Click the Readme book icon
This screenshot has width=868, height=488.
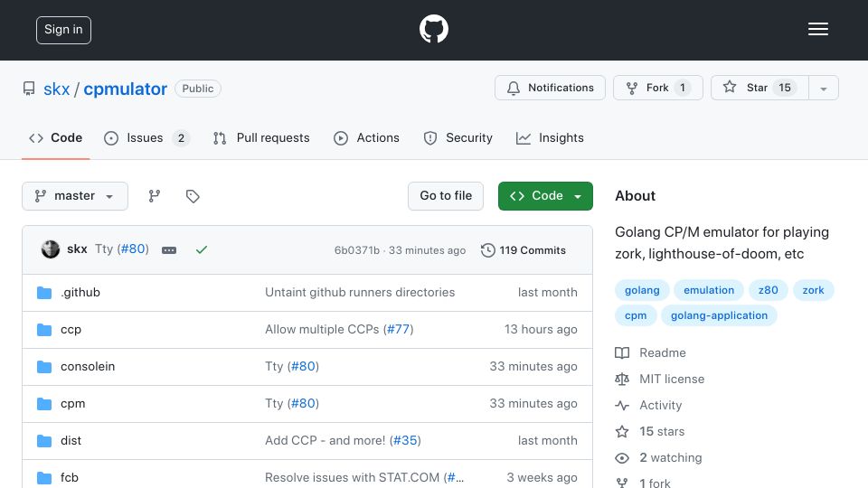click(x=622, y=352)
